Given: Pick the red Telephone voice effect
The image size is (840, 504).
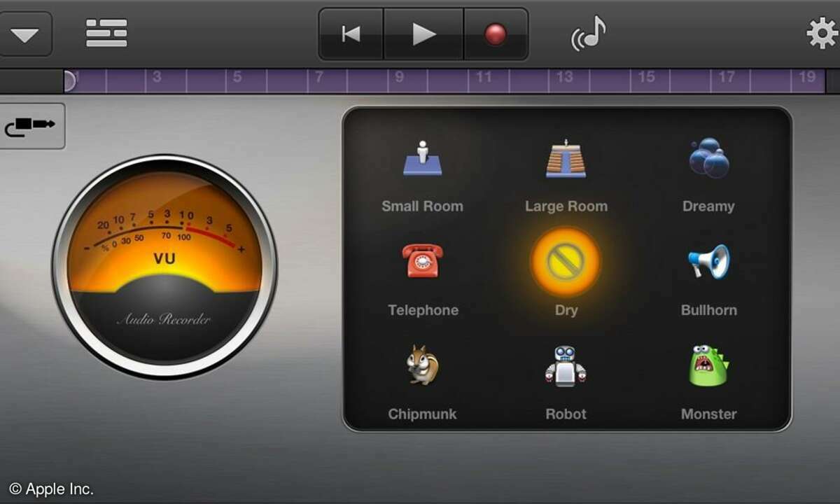Looking at the screenshot, I should pyautogui.click(x=422, y=262).
